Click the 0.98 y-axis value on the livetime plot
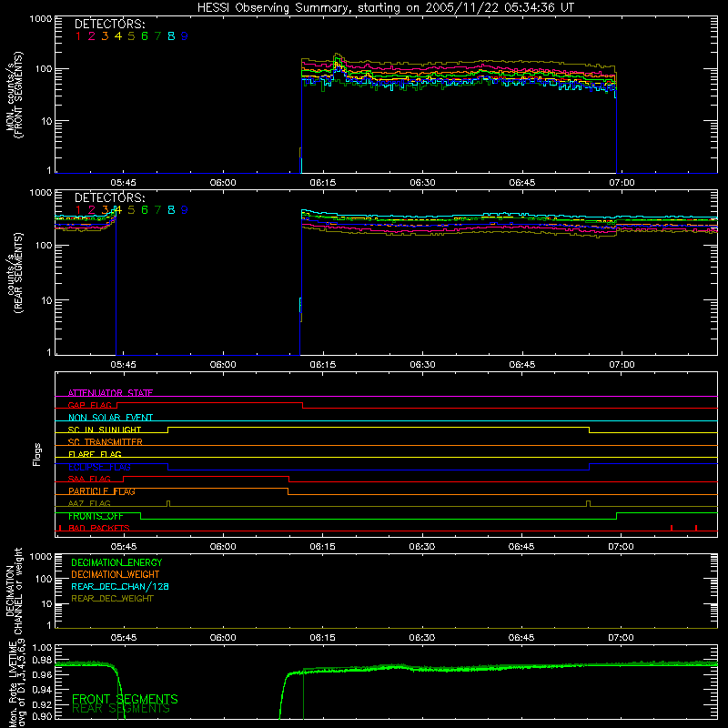Screen dimensions: 728x728 tap(42, 660)
